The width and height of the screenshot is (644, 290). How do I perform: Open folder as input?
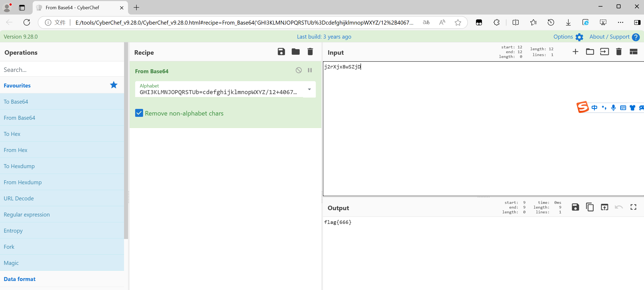(590, 52)
